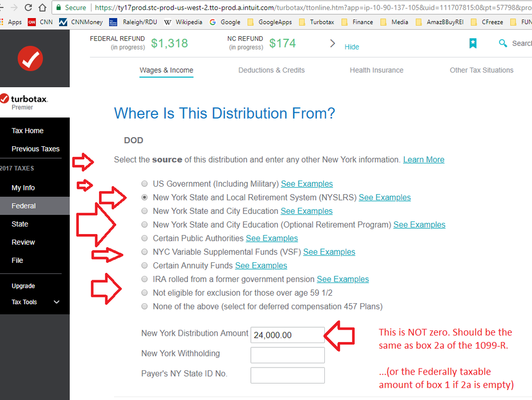Select Optional Retirement Program radio option

coord(144,224)
